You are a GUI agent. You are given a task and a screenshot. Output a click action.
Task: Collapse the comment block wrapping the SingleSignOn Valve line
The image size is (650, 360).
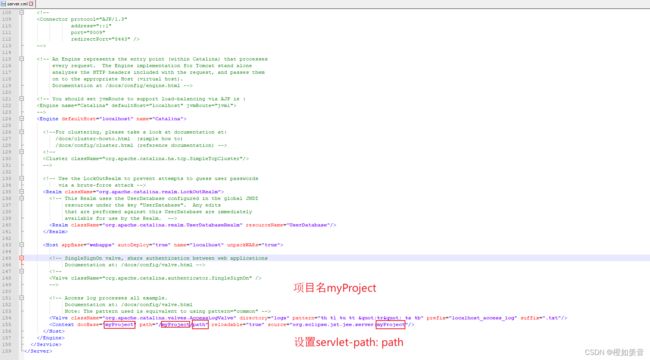point(22,271)
